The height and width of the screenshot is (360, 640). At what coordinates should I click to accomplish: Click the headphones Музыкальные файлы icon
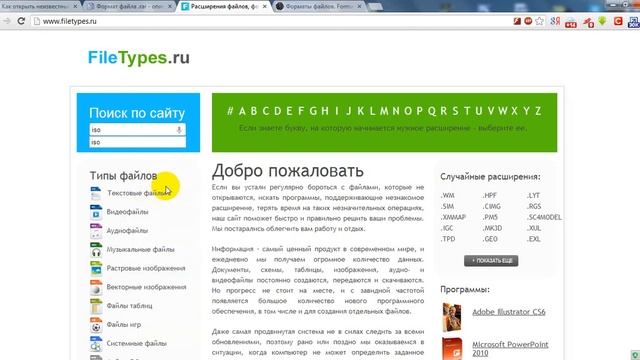[x=96, y=250]
